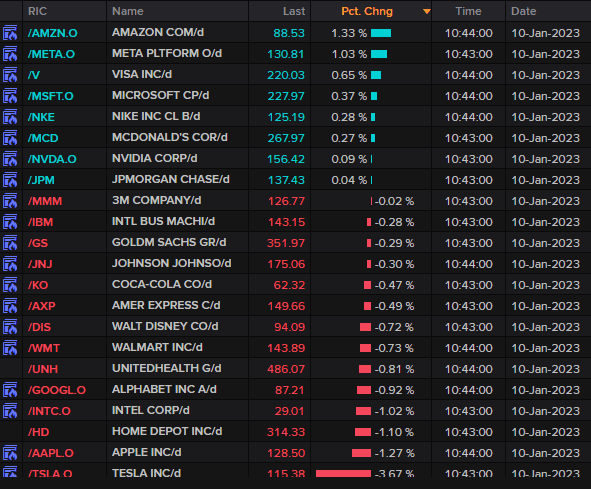
Task: Toggle sort arrow in Pct. Chng header
Action: pyautogui.click(x=426, y=11)
